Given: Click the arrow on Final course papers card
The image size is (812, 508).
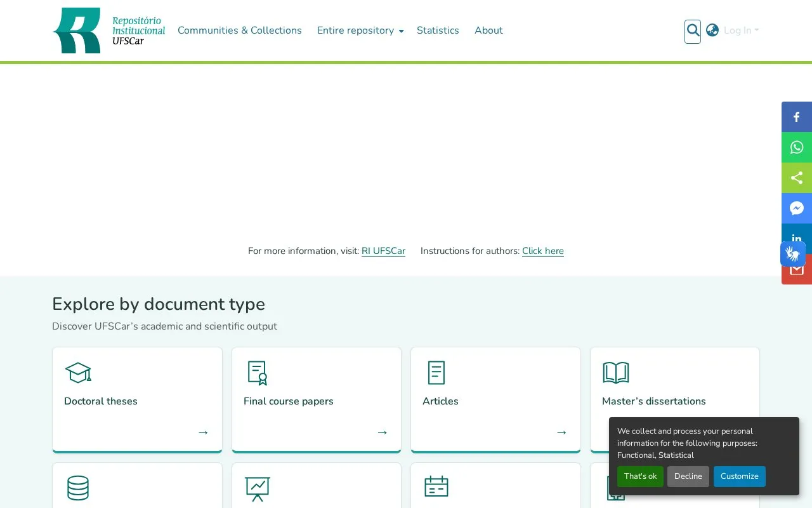Looking at the screenshot, I should point(382,432).
